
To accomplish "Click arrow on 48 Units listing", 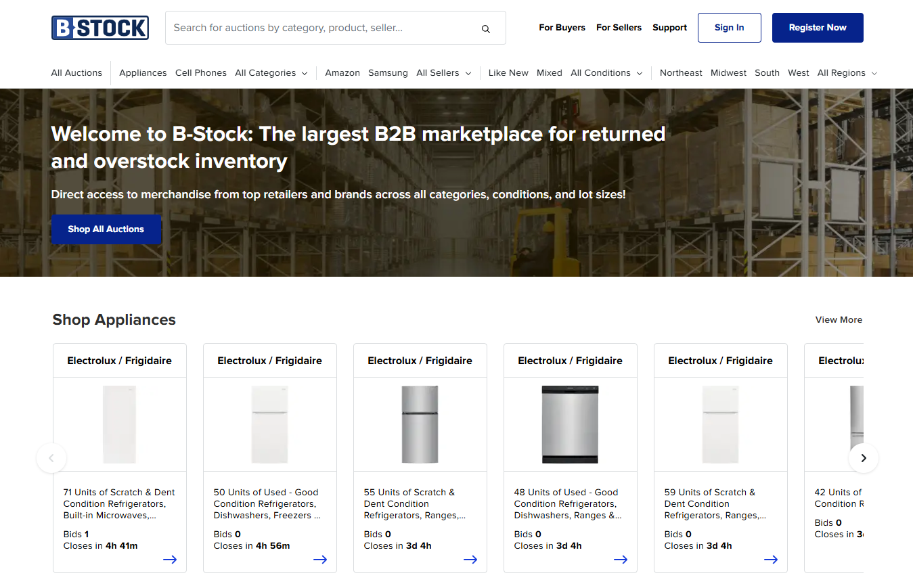I will point(620,560).
